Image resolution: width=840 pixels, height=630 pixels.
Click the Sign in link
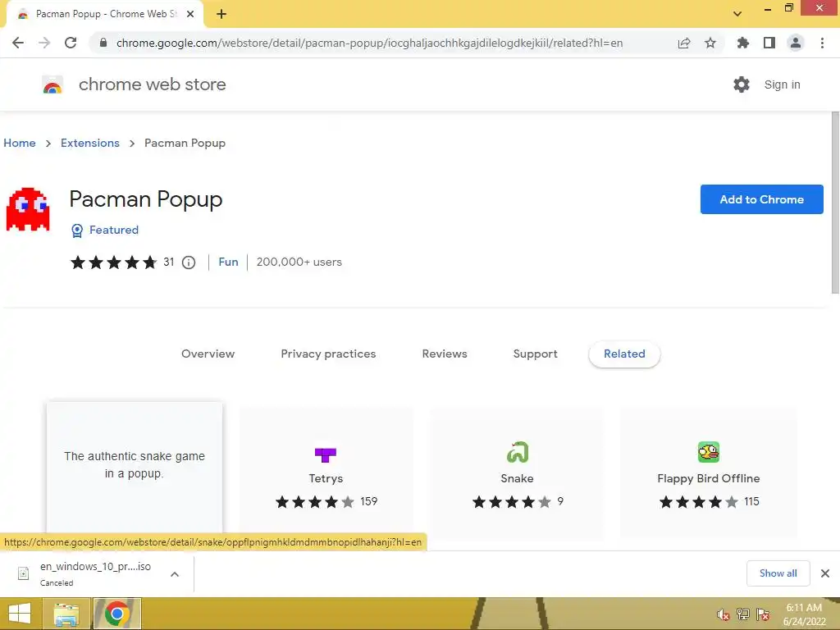click(x=782, y=84)
